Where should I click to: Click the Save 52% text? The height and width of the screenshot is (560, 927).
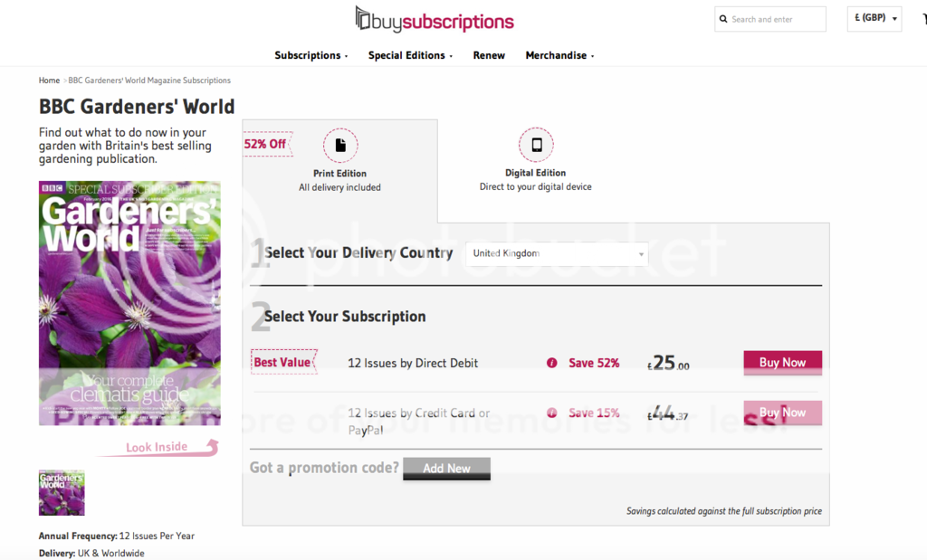pos(594,363)
